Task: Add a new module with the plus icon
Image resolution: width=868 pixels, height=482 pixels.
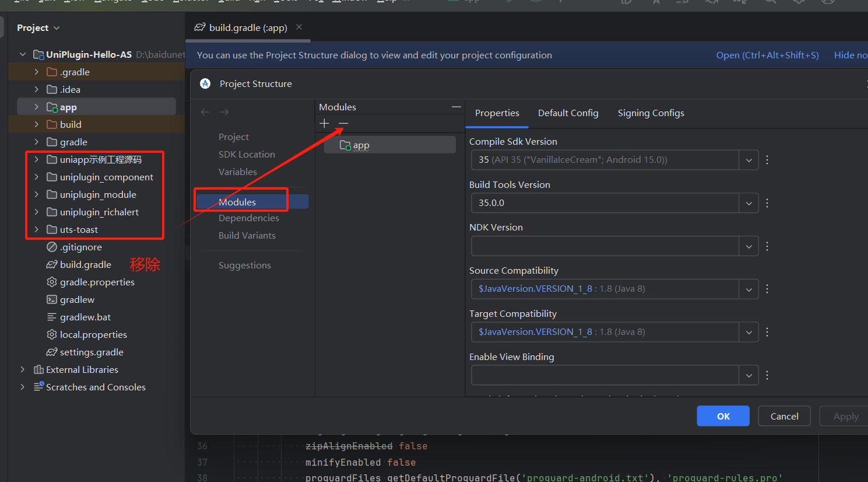Action: point(325,123)
